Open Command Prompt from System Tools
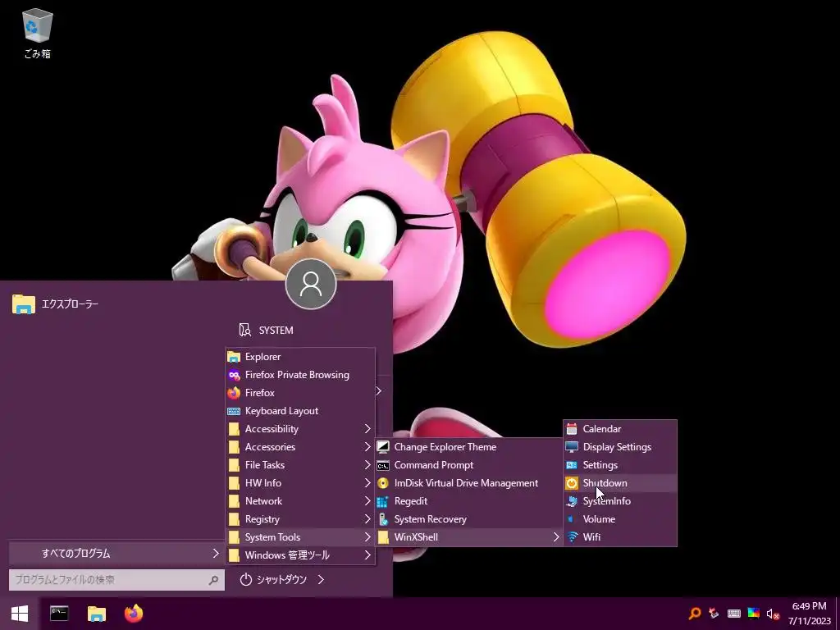 468,465
